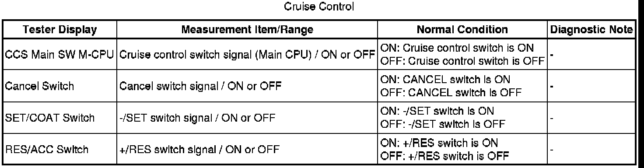
Task: Click the Cruise Control table title
Action: tap(322, 7)
